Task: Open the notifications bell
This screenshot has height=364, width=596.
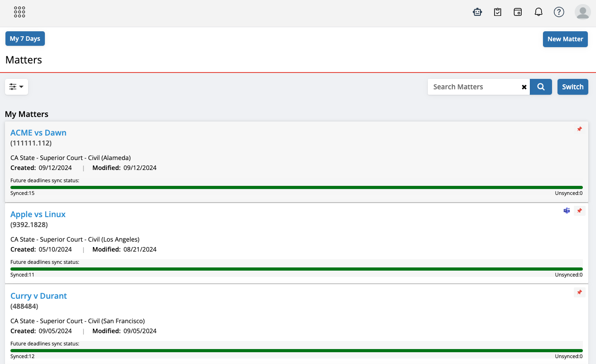Action: tap(538, 12)
